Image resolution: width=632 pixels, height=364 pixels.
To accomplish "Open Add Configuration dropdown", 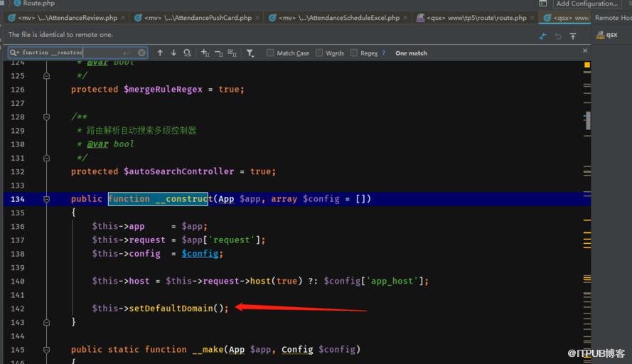I will (587, 4).
